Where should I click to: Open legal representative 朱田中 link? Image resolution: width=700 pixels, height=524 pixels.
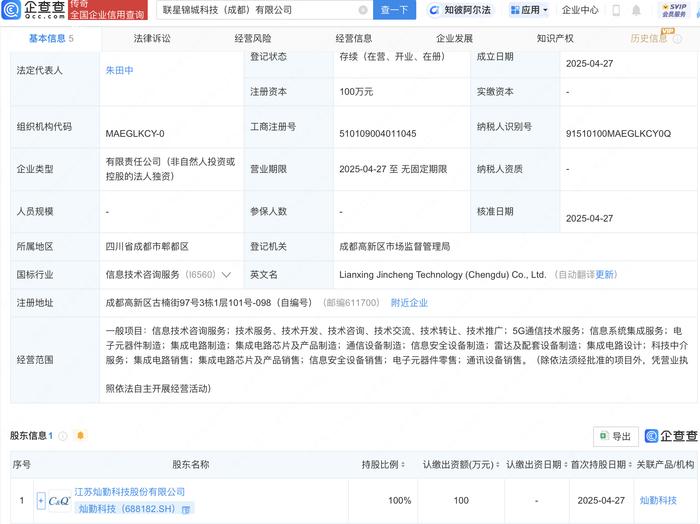coord(119,70)
